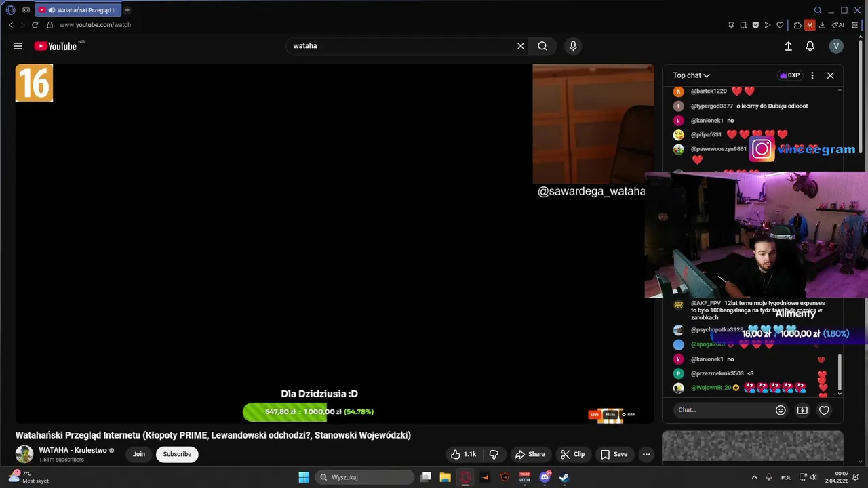This screenshot has height=488, width=868.
Task: Open Task View from taskbar
Action: [426, 477]
